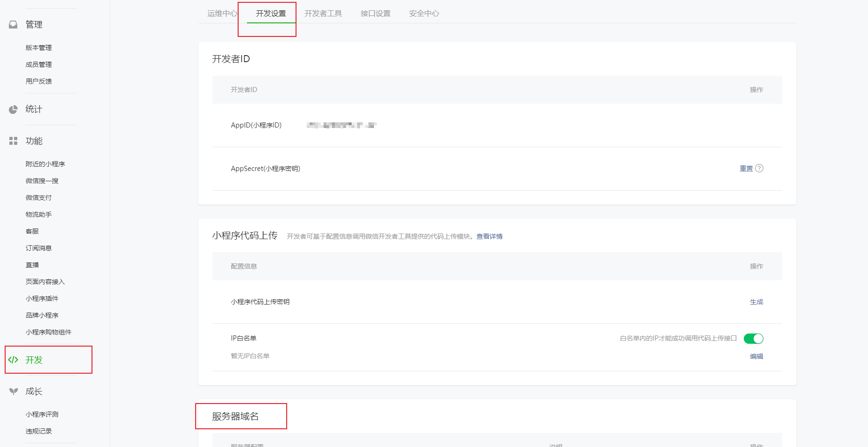868x447 pixels.
Task: Switch to the 运维中心 tab
Action: tap(222, 14)
